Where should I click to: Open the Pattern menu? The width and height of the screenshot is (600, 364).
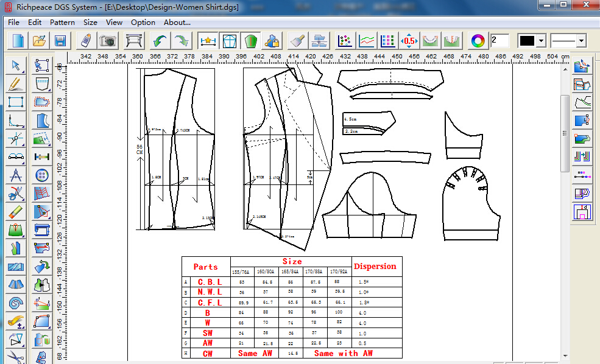point(63,22)
